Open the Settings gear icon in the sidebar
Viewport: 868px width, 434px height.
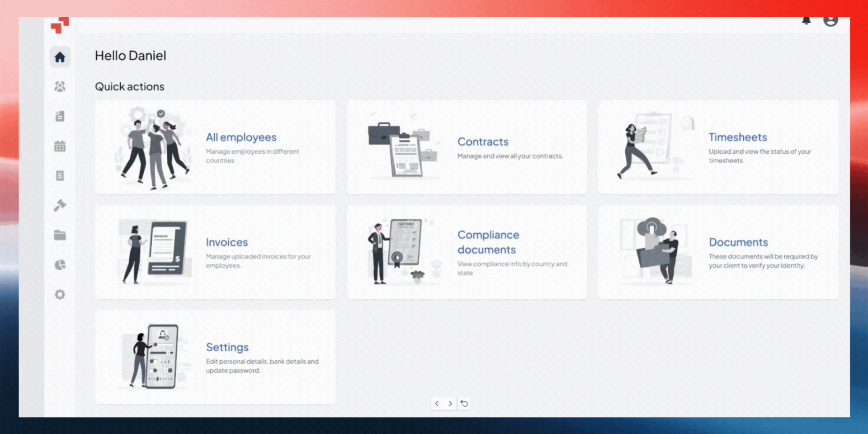60,294
